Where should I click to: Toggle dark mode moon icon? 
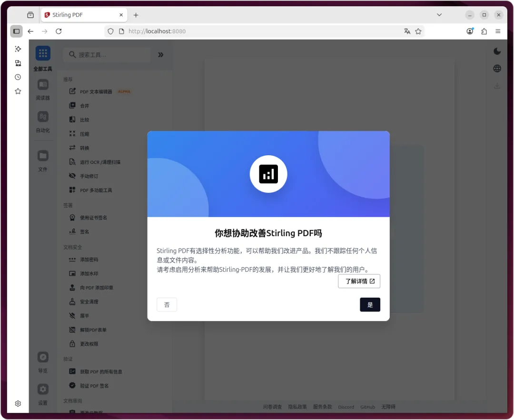click(x=497, y=51)
